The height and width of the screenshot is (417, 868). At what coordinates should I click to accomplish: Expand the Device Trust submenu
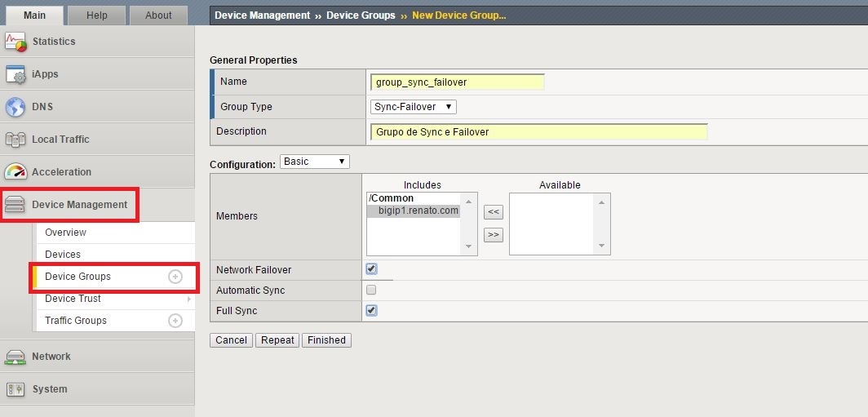pyautogui.click(x=188, y=299)
